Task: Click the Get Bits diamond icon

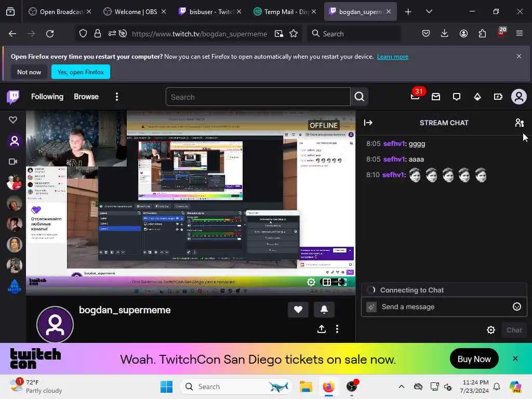Action: tap(477, 97)
